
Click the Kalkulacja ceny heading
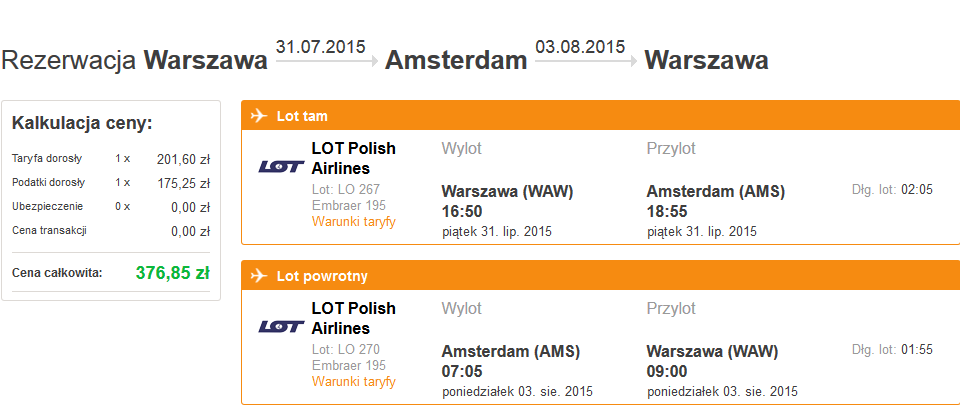tap(82, 123)
